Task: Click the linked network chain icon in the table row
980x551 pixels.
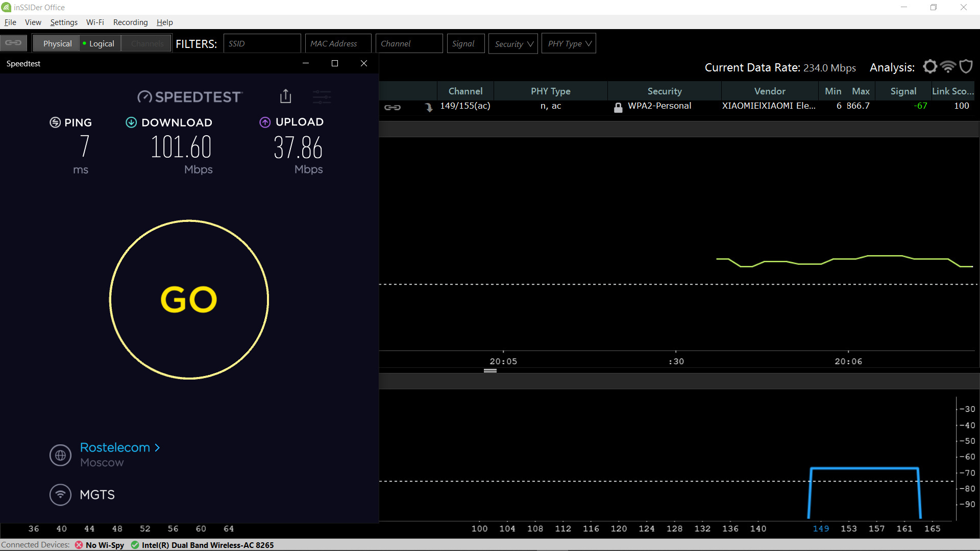Action: pos(393,107)
